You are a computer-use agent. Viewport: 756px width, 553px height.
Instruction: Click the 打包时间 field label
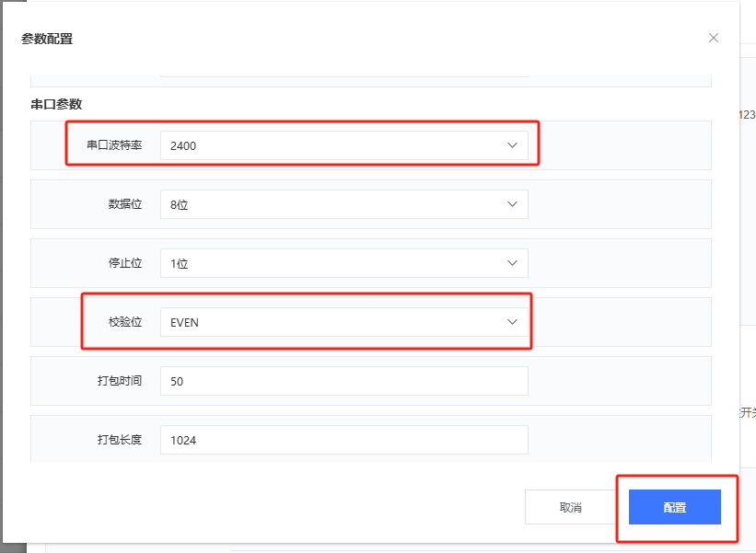pos(120,381)
